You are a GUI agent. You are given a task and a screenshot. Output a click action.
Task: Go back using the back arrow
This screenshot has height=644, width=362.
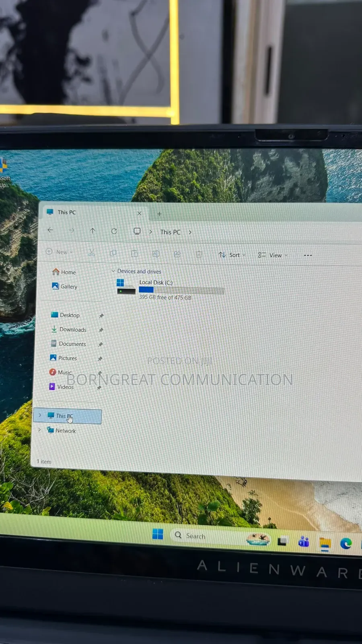[50, 230]
